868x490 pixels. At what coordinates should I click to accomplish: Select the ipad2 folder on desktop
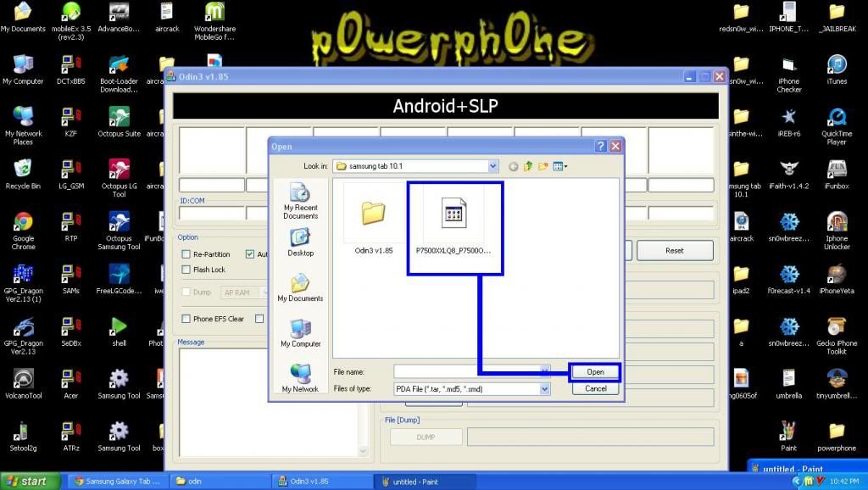[x=741, y=279]
